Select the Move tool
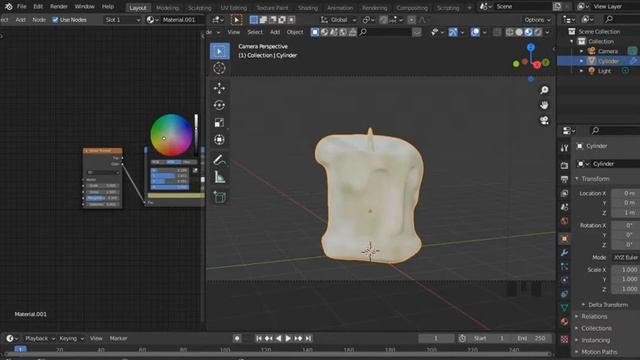 [220, 88]
